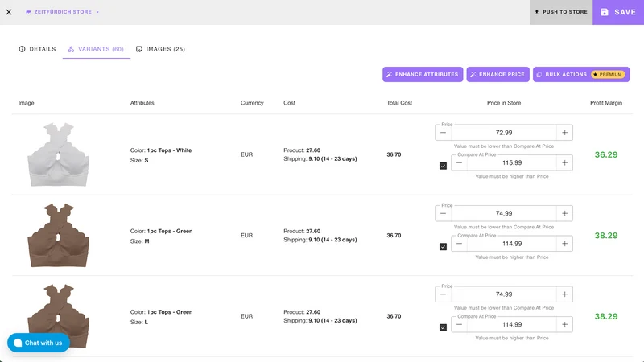Close the product editor with the X icon

pyautogui.click(x=9, y=12)
